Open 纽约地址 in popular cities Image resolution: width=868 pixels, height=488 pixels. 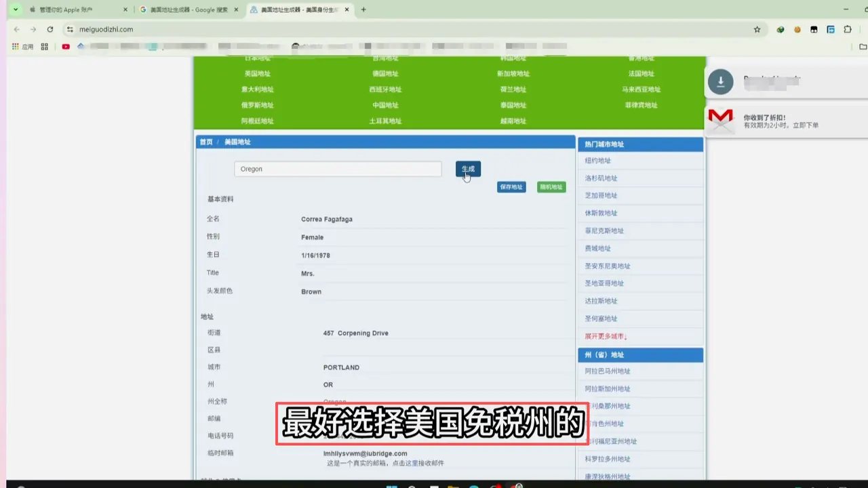tap(598, 161)
